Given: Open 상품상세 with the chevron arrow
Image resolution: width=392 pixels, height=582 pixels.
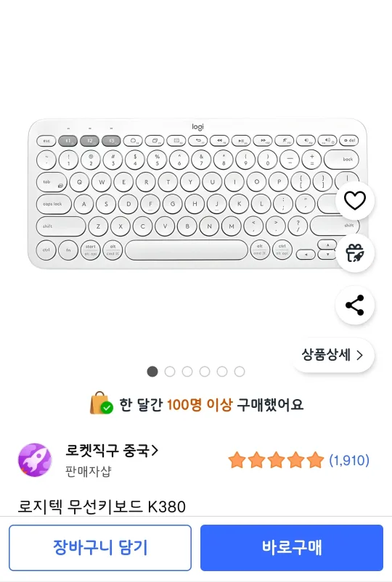Looking at the screenshot, I should click(333, 355).
